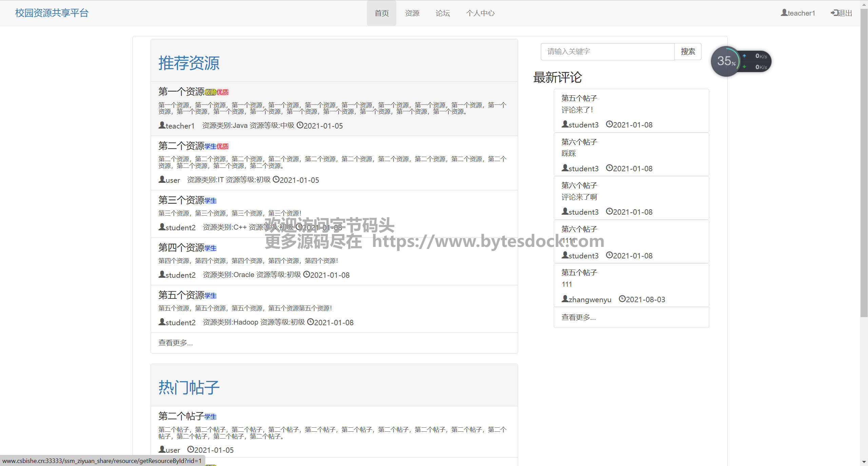
Task: Click the 35% network speed widget
Action: [x=726, y=61]
